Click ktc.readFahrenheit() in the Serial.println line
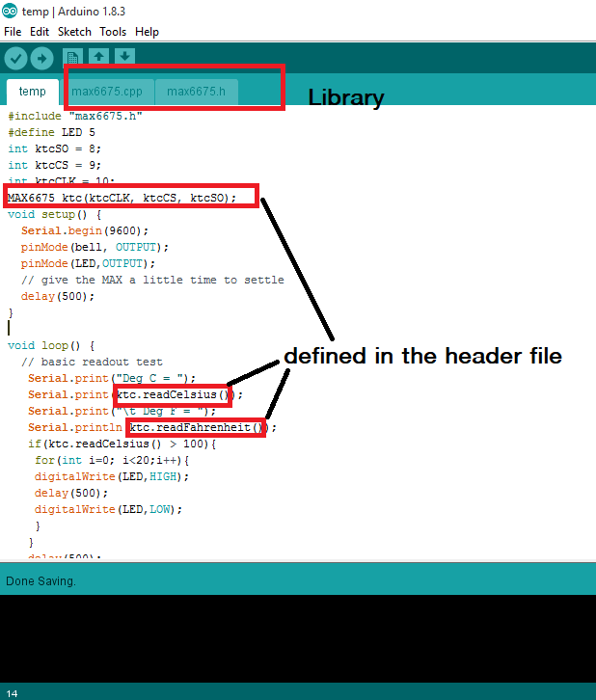The image size is (596, 700). tap(196, 428)
